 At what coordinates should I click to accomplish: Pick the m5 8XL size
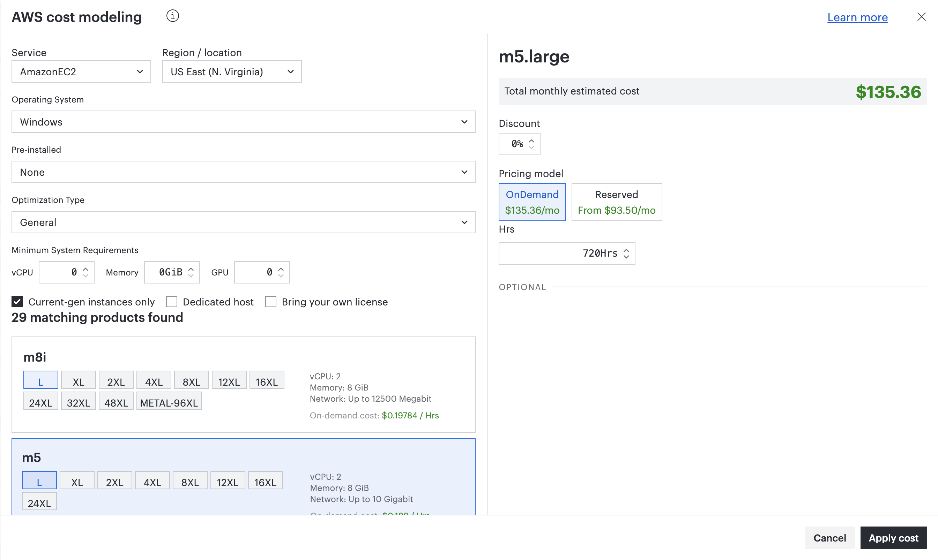click(x=190, y=480)
